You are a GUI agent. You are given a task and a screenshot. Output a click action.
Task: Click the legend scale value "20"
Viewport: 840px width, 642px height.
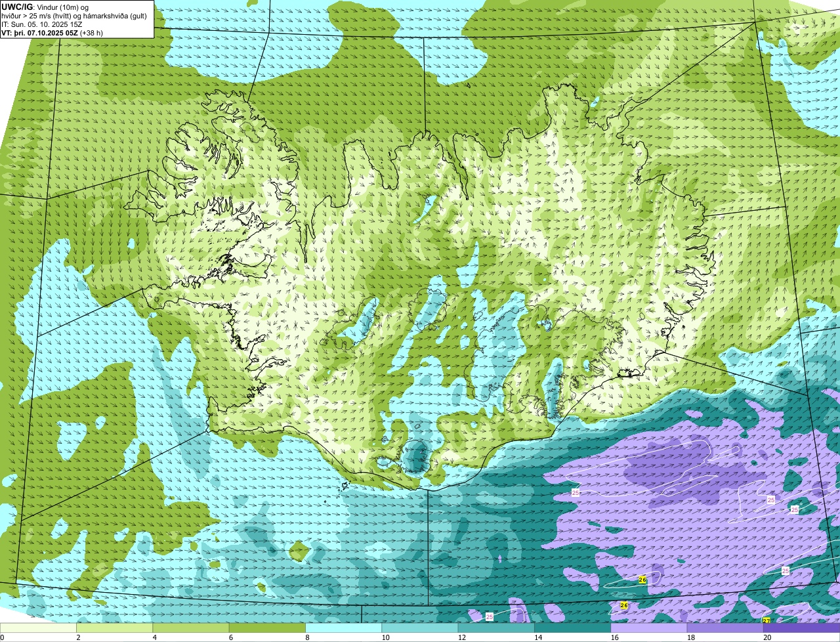[767, 637]
